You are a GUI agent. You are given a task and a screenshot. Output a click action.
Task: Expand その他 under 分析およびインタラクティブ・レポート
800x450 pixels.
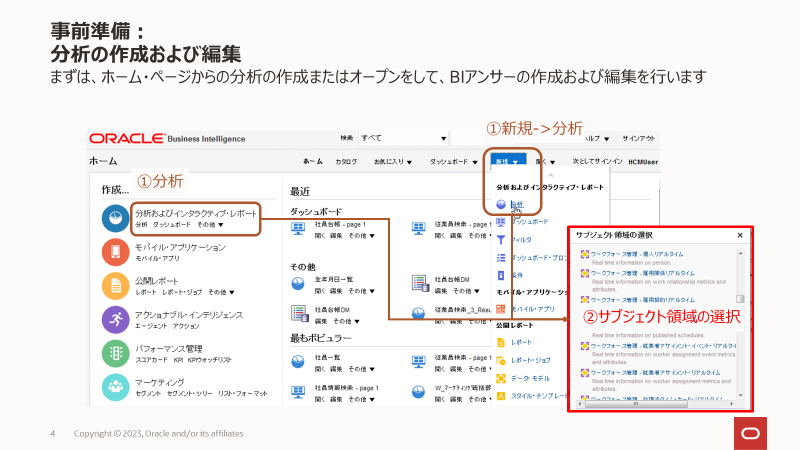pos(210,224)
